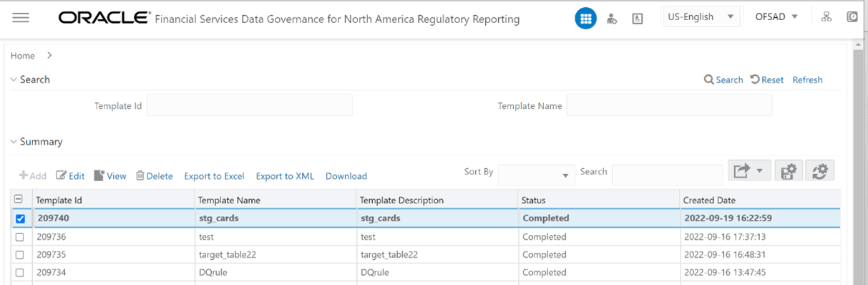Click the Download link
This screenshot has height=285, width=868.
(346, 176)
